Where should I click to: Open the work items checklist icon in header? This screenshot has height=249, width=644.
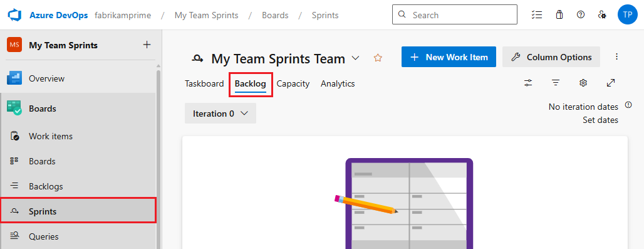pos(536,15)
